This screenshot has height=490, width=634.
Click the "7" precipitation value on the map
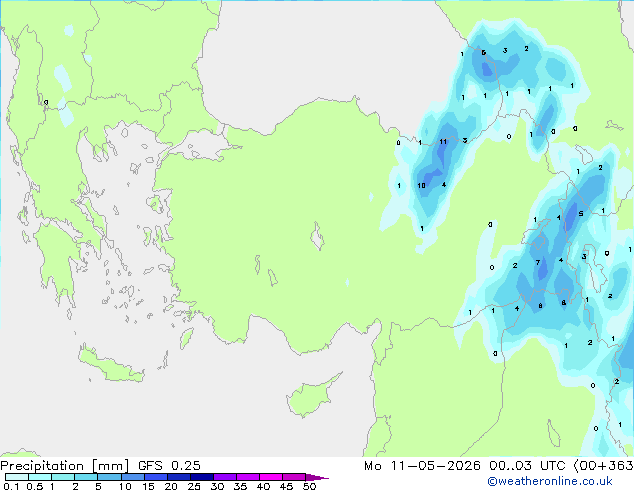pos(538,262)
